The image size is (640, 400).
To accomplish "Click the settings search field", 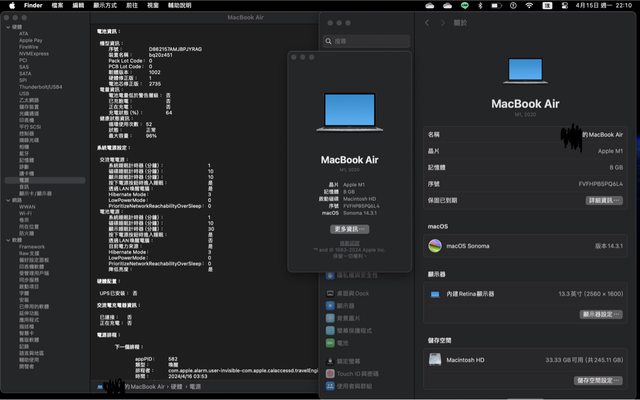I will (370, 41).
